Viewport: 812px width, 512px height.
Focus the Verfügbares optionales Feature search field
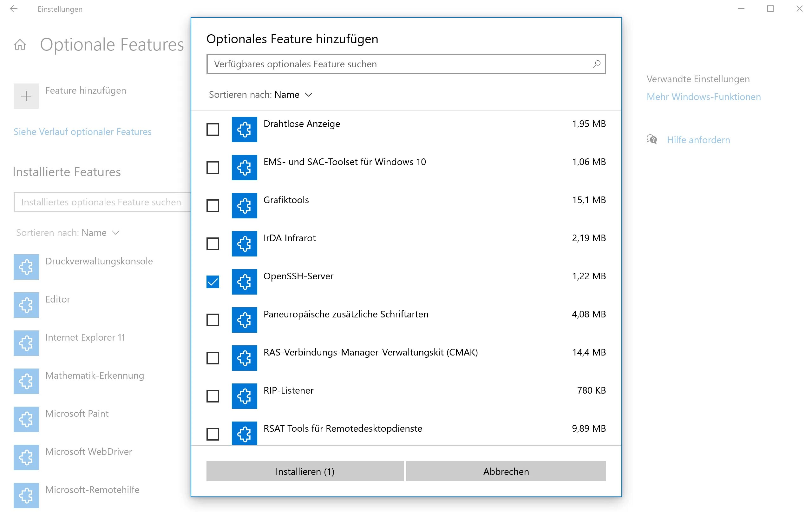click(x=398, y=64)
